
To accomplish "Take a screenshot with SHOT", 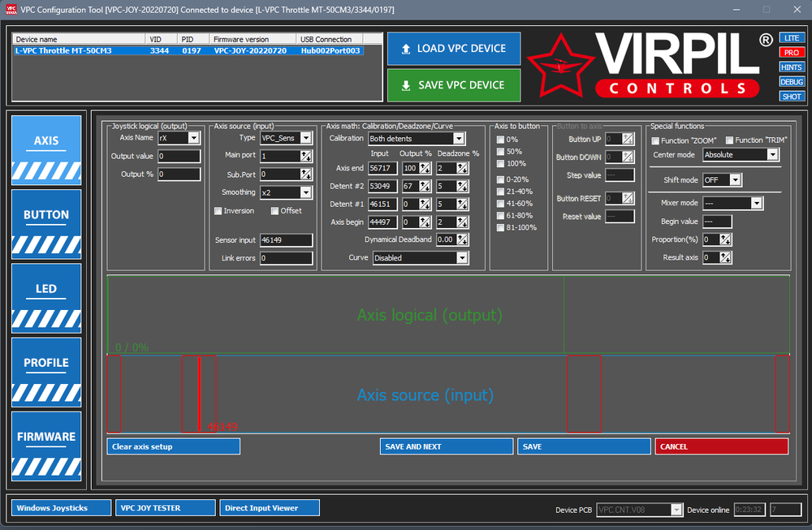I will coord(791,97).
